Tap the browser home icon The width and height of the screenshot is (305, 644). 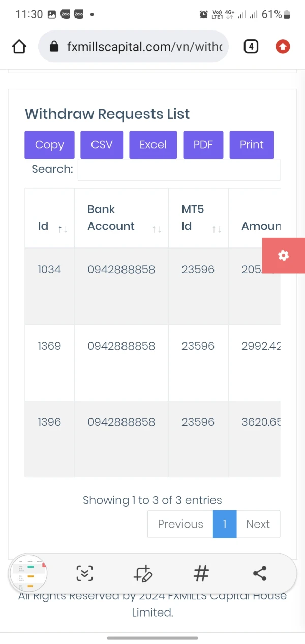[19, 47]
